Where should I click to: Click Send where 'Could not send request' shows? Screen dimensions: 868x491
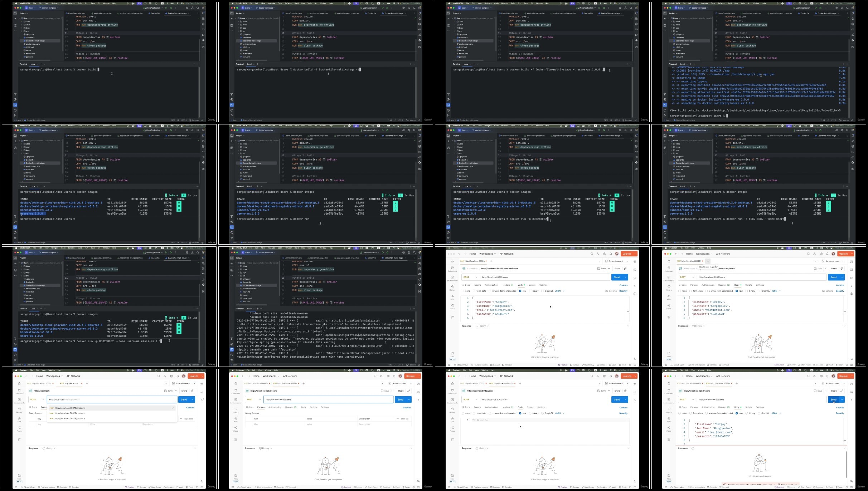tap(833, 399)
